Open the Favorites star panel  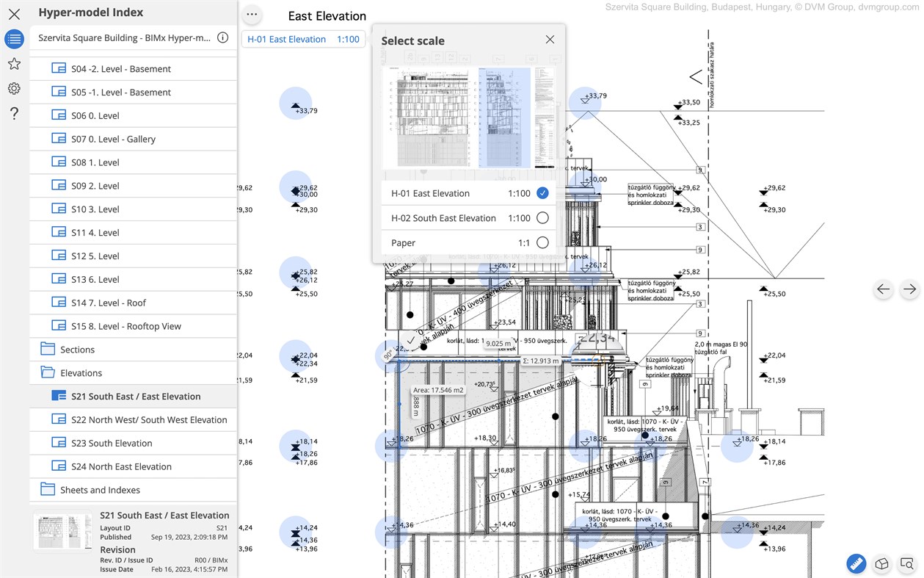14,64
